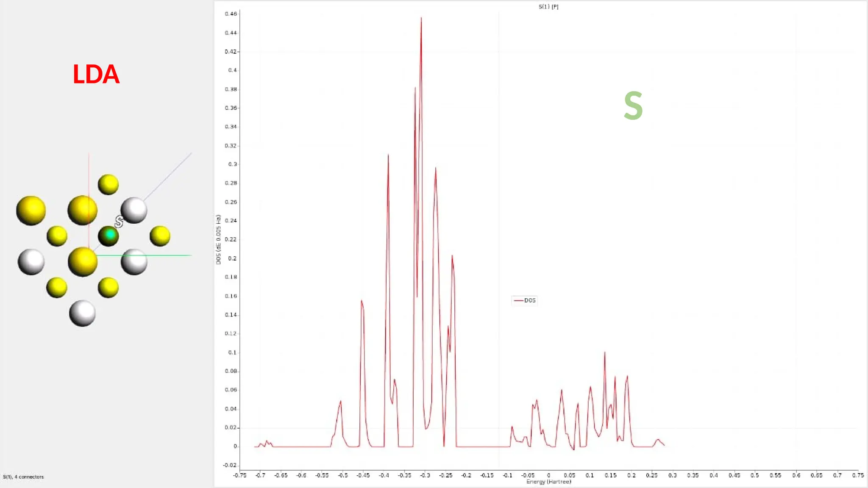Viewport: 868px width, 488px height.
Task: Click the DOS (dE 0.005 Ha) axis label
Action: tap(218, 240)
